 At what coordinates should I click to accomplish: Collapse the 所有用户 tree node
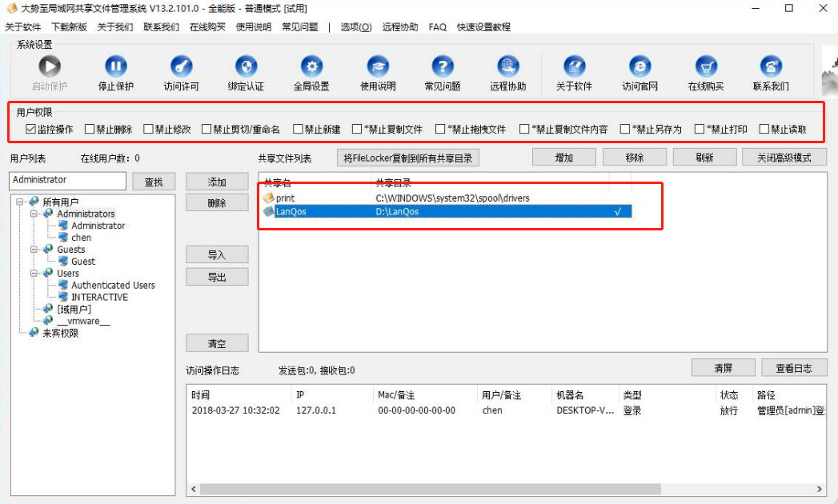(x=20, y=202)
